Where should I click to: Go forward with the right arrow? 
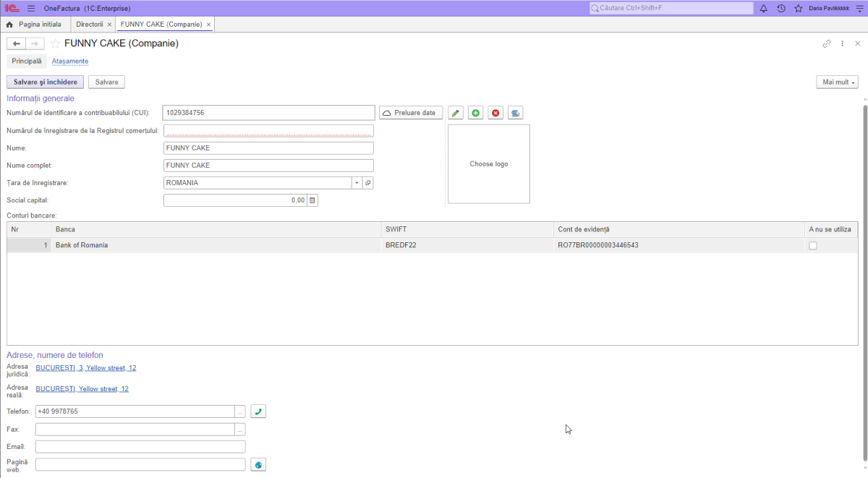point(35,43)
